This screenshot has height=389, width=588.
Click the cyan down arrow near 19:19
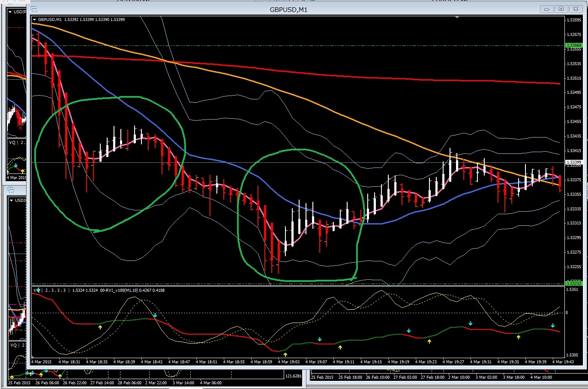[409, 331]
